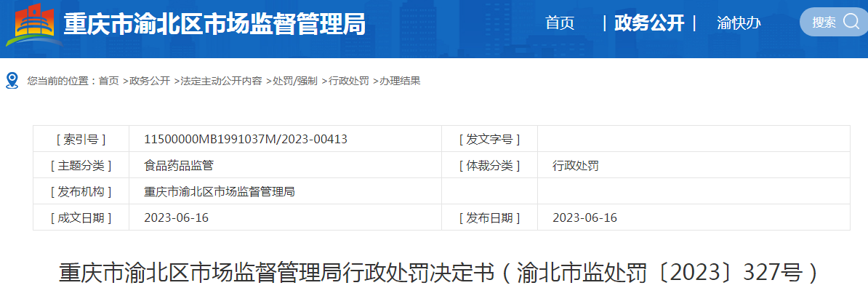
Task: Open 办理结果 breadcrumb link
Action: coord(400,81)
